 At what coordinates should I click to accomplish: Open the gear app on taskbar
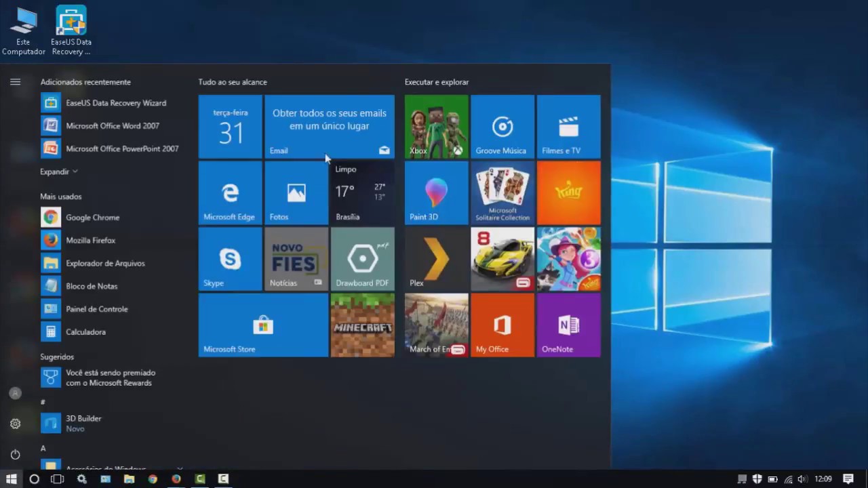(x=81, y=479)
